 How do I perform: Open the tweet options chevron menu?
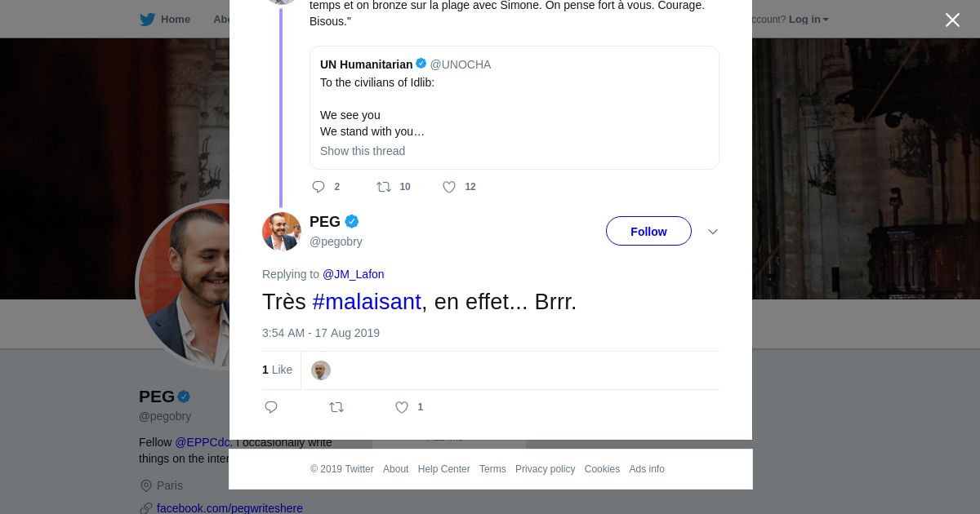(713, 232)
